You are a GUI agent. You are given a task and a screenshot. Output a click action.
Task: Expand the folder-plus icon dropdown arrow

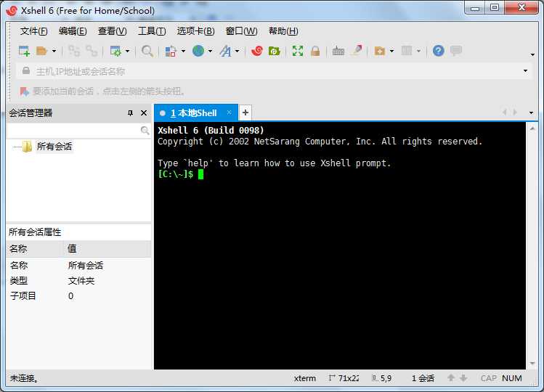point(391,51)
